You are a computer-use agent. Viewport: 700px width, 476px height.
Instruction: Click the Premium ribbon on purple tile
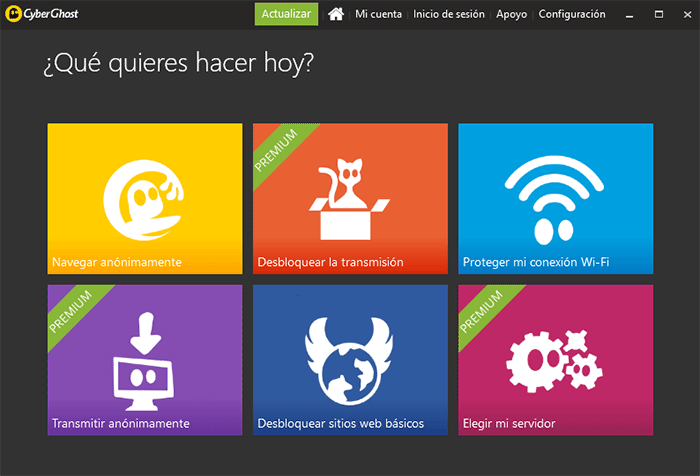coord(70,308)
